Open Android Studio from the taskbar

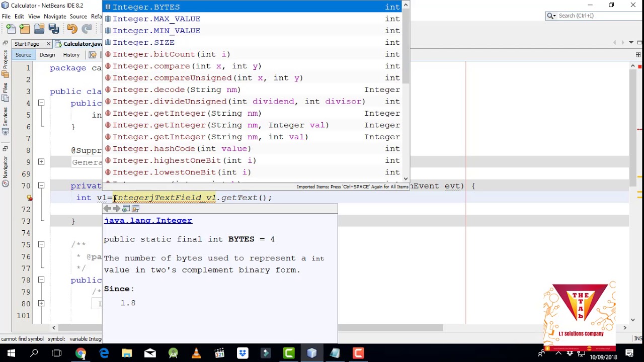tap(173, 353)
